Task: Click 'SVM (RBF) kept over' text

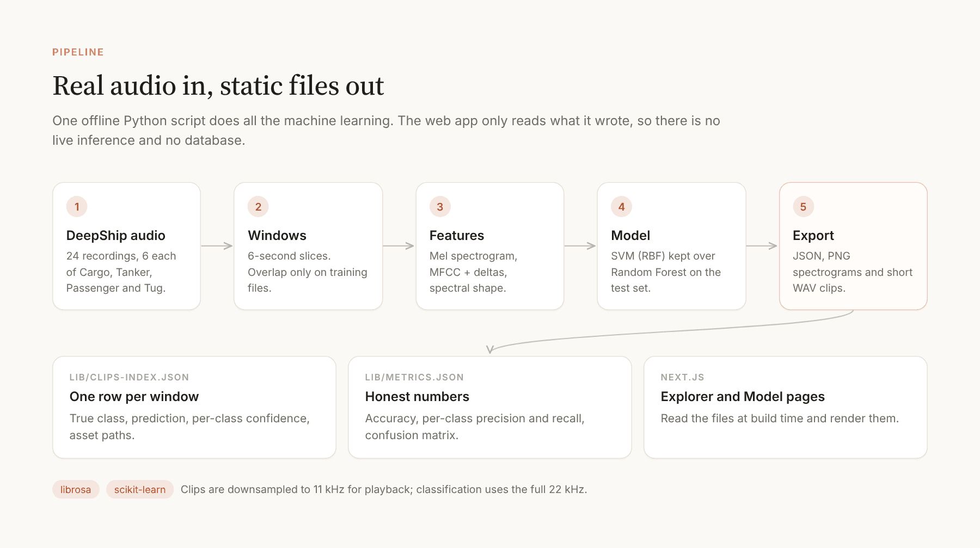Action: (663, 256)
